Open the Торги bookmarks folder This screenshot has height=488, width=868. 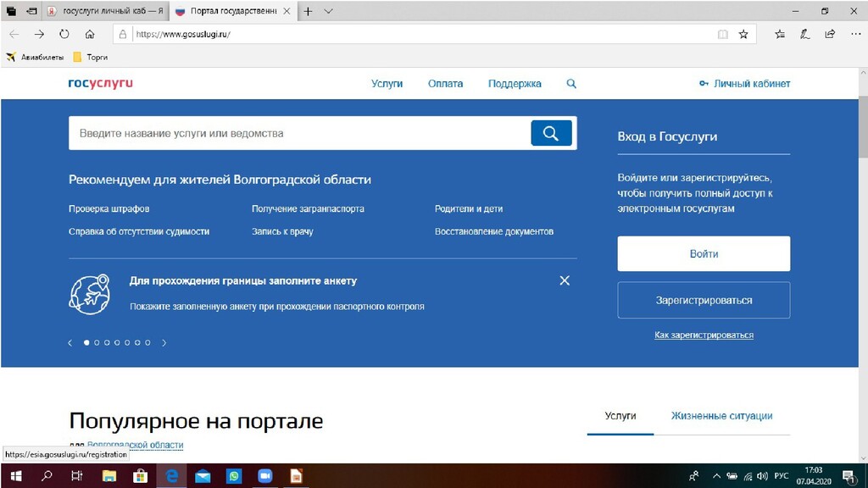click(x=90, y=57)
